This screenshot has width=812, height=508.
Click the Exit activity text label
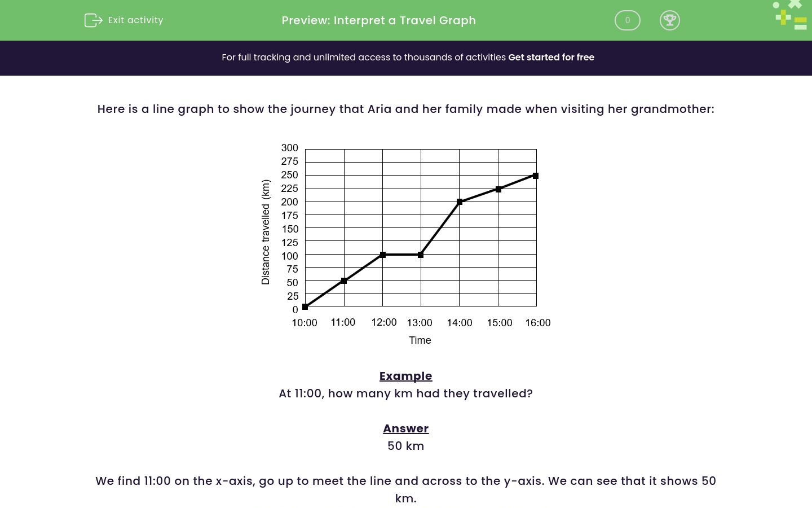tap(135, 20)
